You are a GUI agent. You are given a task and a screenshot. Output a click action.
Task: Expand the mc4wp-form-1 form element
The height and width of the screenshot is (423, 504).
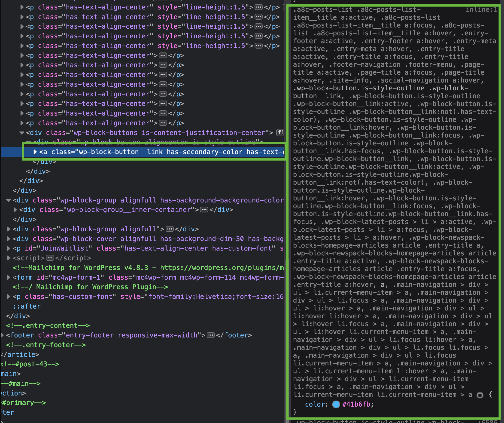coord(9,277)
